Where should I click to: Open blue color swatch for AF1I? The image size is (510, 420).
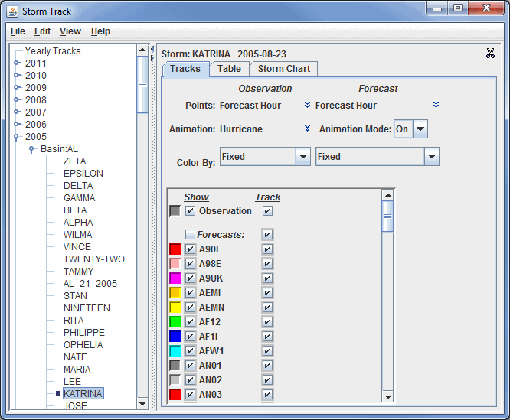pos(175,336)
